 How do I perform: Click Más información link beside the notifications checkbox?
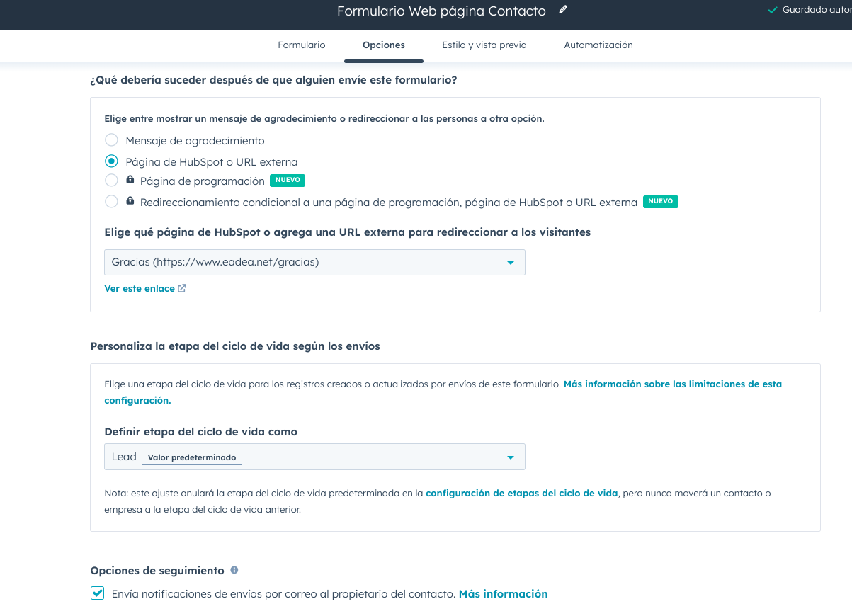tap(503, 594)
